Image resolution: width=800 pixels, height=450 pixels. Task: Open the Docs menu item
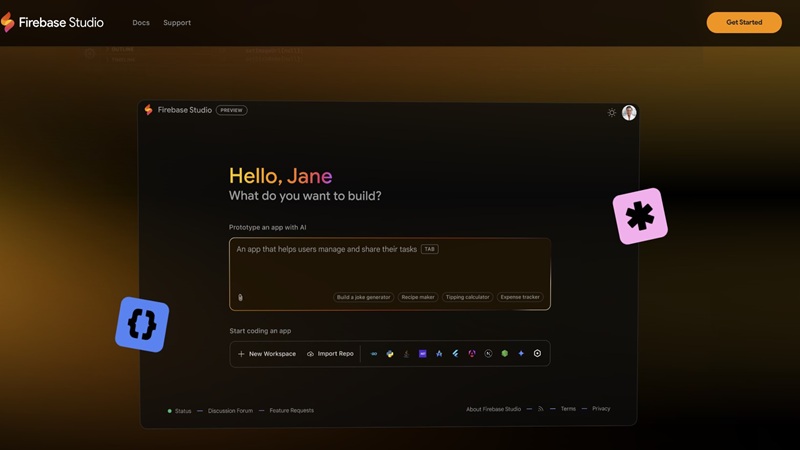tap(141, 23)
